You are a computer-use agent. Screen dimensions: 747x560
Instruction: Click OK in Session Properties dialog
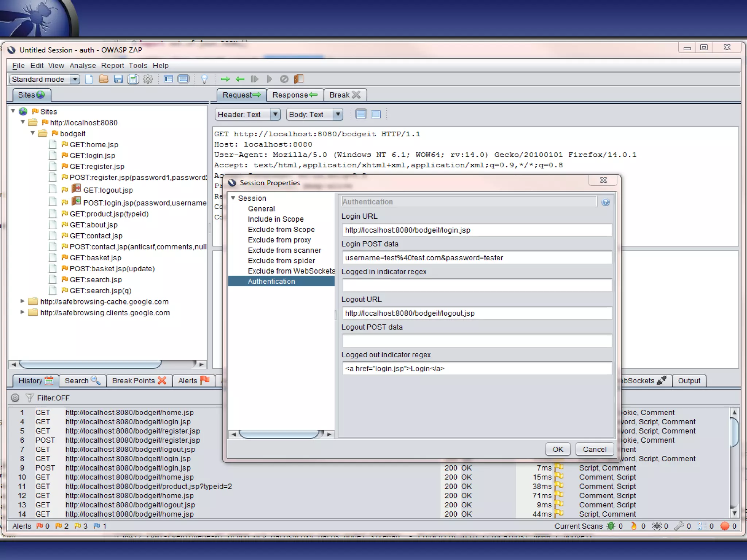click(x=557, y=449)
